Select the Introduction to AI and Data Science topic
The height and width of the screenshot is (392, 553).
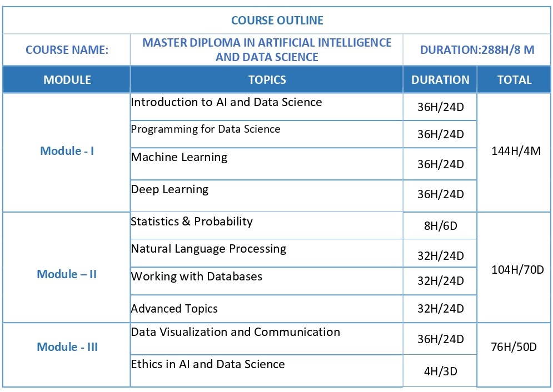point(226,102)
